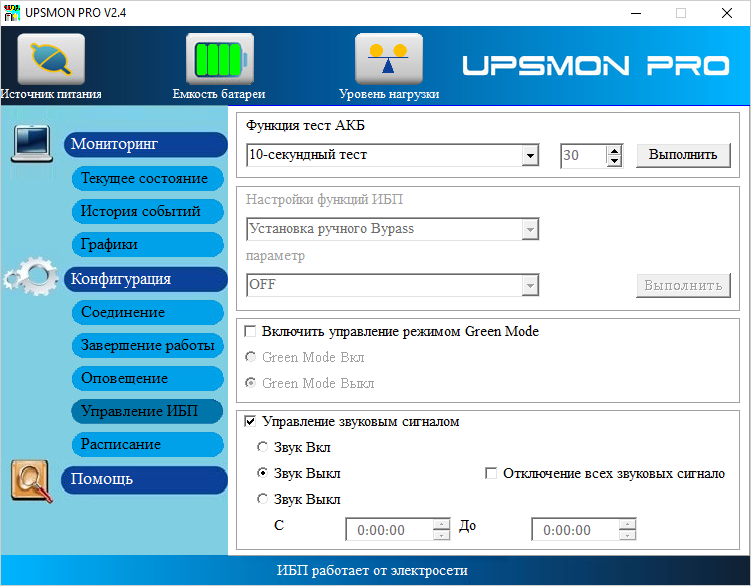Open История событий page
The height and width of the screenshot is (586, 751).
(x=148, y=211)
